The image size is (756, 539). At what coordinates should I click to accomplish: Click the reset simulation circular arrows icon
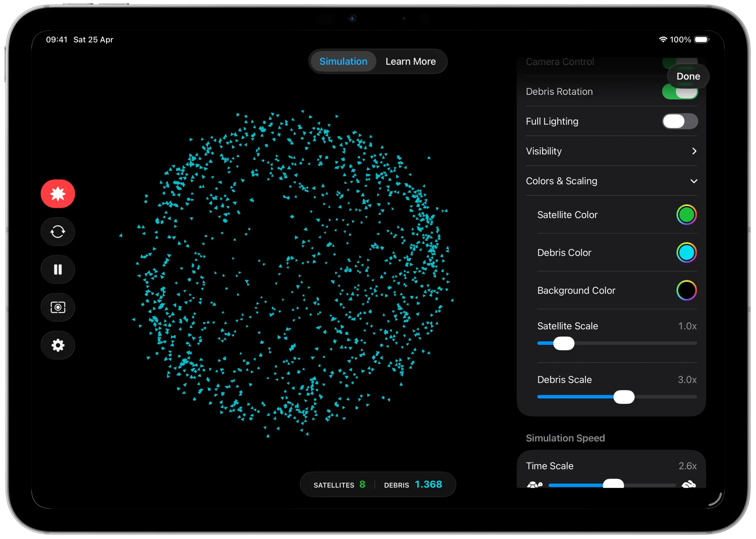(58, 231)
